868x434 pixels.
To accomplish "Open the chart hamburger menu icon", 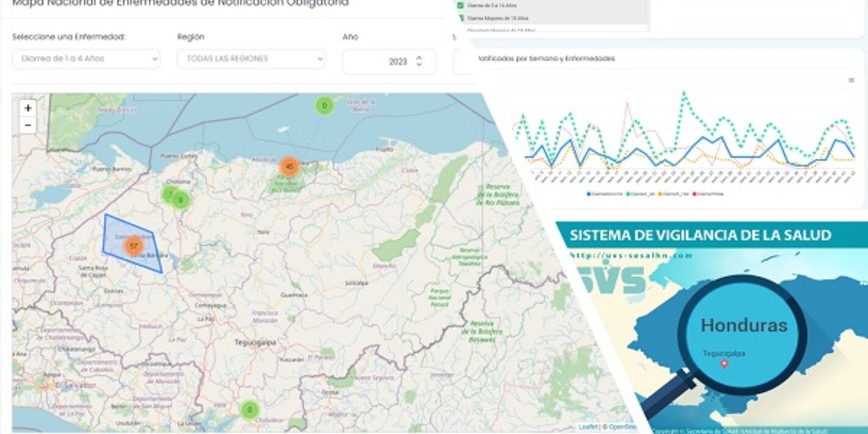I will click(851, 80).
